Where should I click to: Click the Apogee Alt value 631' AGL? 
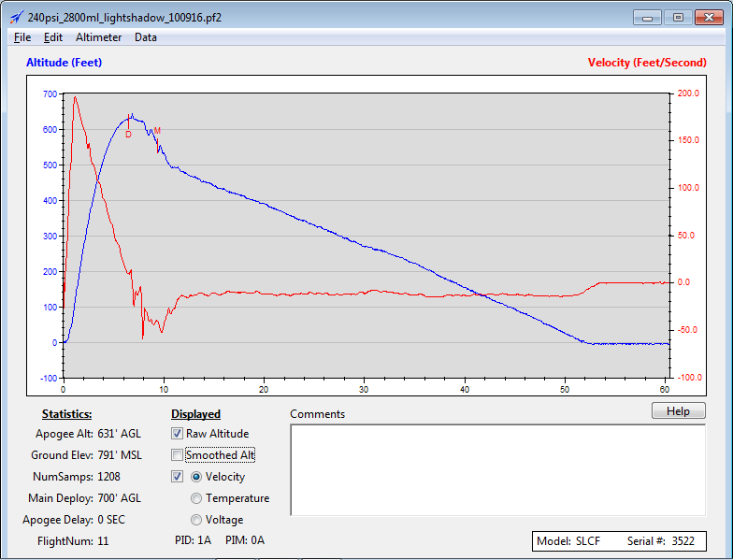(x=120, y=434)
